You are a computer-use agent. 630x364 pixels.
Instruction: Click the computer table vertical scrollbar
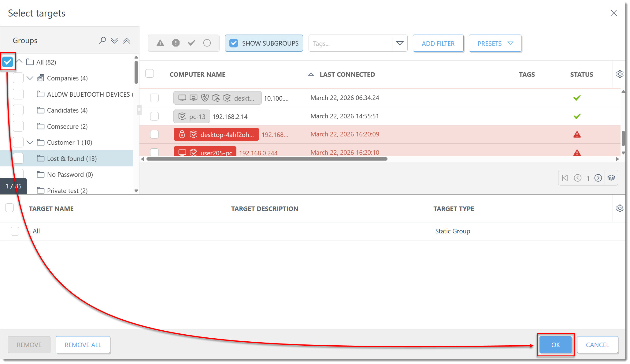[x=623, y=139]
